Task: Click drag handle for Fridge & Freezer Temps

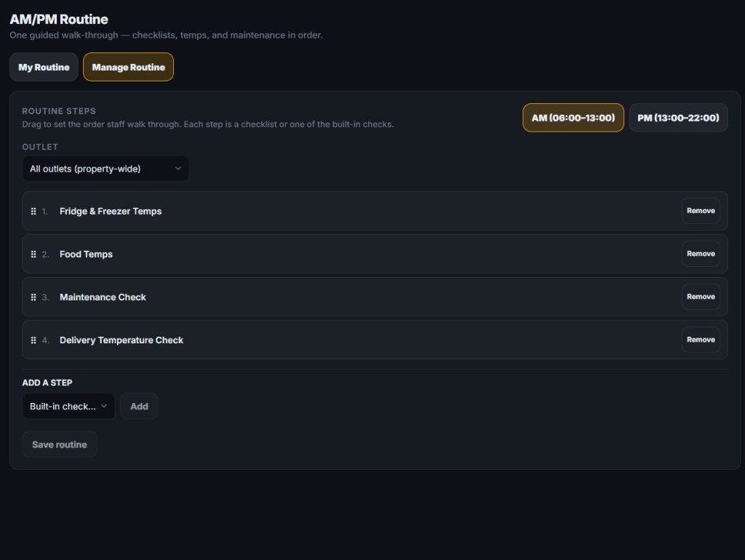Action: pyautogui.click(x=33, y=212)
